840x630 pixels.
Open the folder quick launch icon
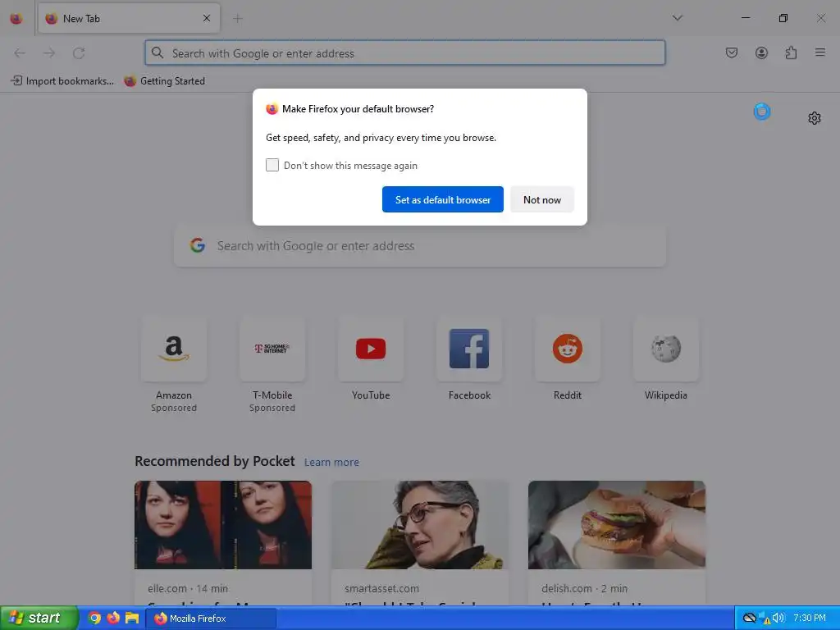(x=132, y=618)
